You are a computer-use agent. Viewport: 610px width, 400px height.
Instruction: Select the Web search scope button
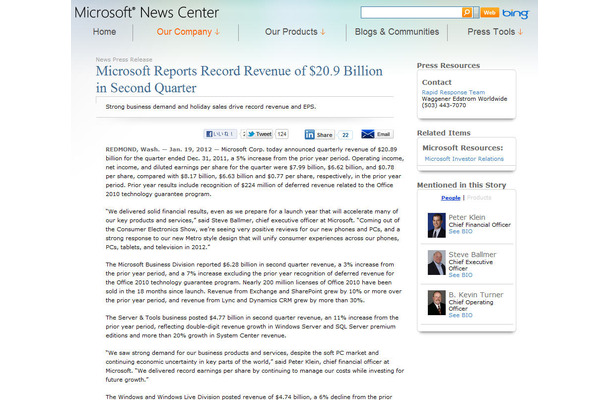point(489,12)
